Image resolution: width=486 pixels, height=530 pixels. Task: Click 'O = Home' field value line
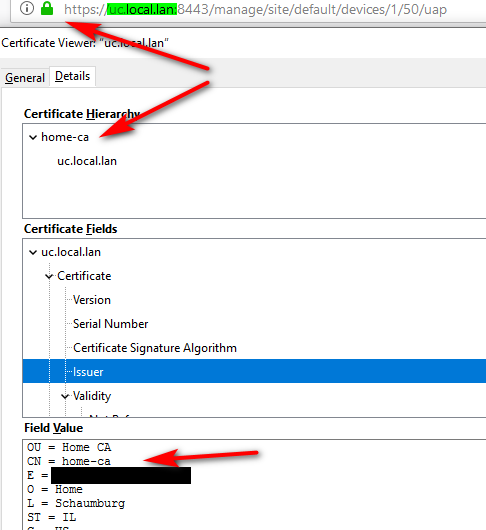(x=55, y=489)
